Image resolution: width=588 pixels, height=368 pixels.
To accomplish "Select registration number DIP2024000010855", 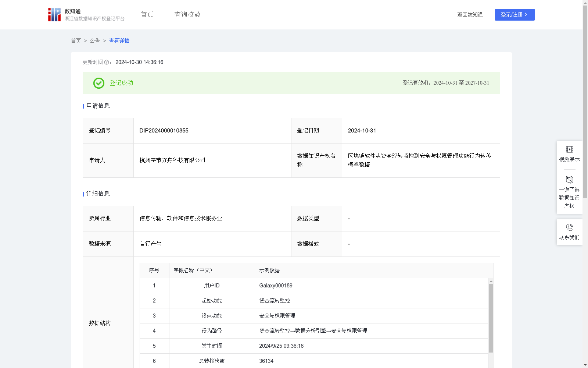I will coord(164,131).
